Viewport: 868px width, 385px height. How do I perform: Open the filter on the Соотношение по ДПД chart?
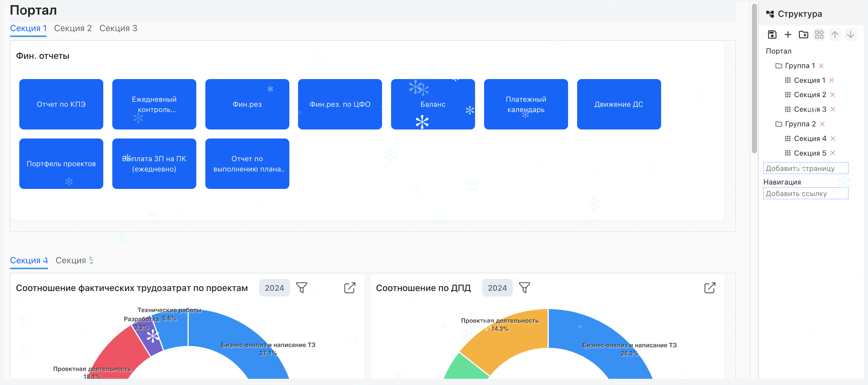pyautogui.click(x=524, y=288)
